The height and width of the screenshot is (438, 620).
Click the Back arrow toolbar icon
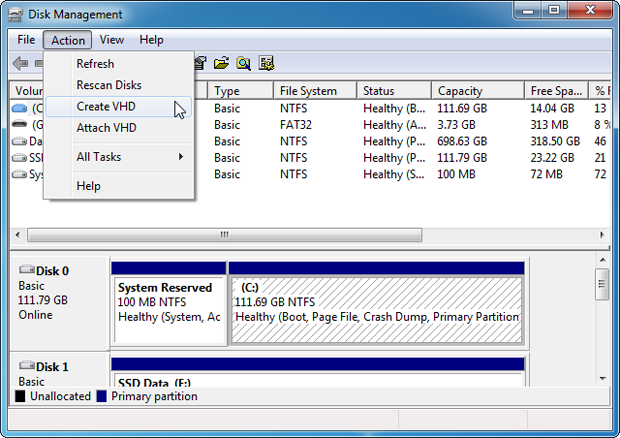(21, 64)
